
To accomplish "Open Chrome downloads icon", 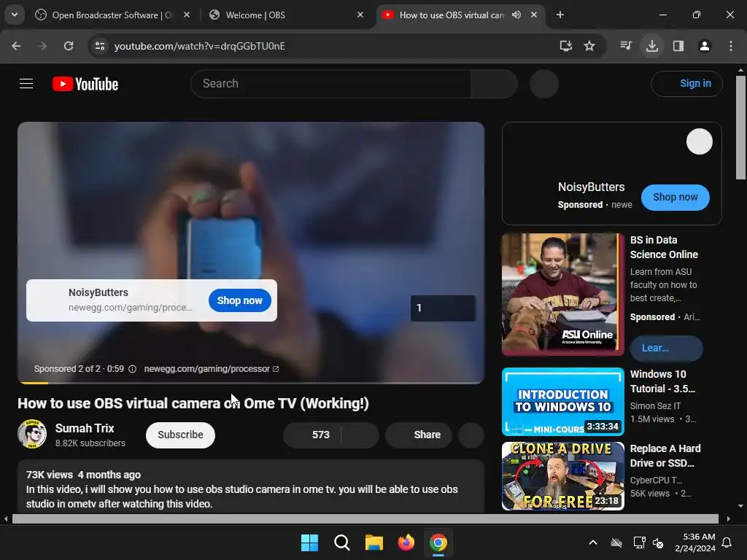I will [x=652, y=46].
